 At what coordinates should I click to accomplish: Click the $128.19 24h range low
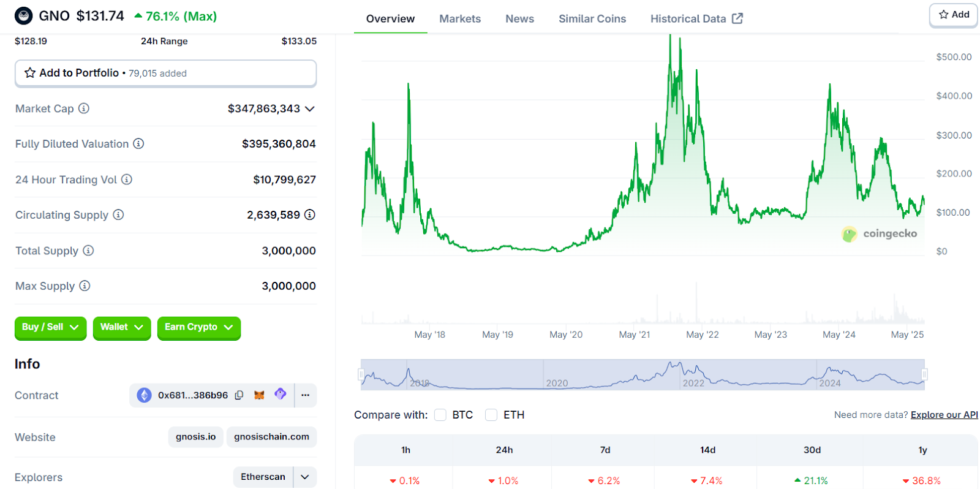[x=31, y=41]
